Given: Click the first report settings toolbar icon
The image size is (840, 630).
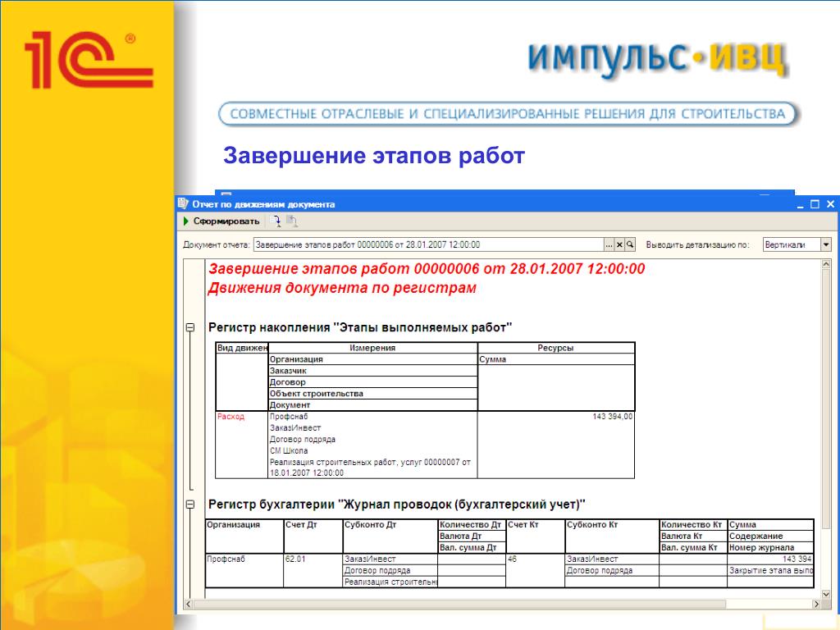Looking at the screenshot, I should pyautogui.click(x=276, y=221).
